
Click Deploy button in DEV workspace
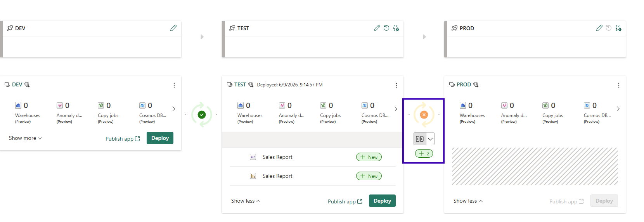(160, 138)
